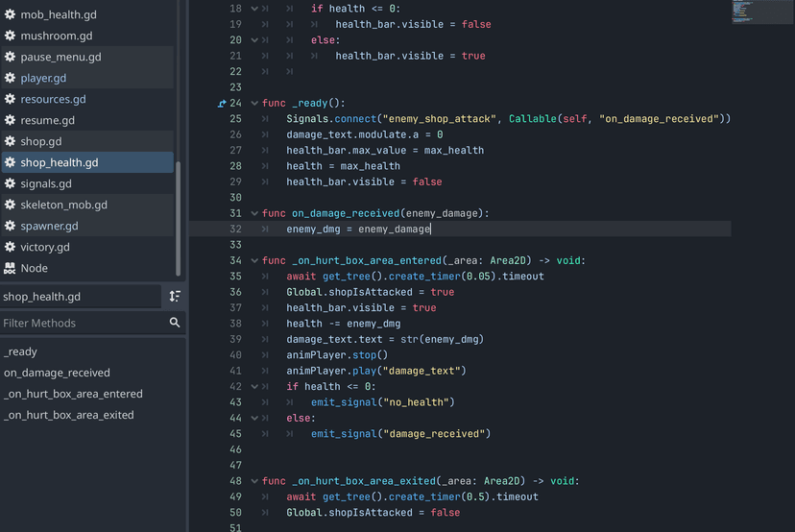Go to _on_hurt_box_area_exited in methods list
Viewport: 795px width, 532px height.
click(69, 415)
